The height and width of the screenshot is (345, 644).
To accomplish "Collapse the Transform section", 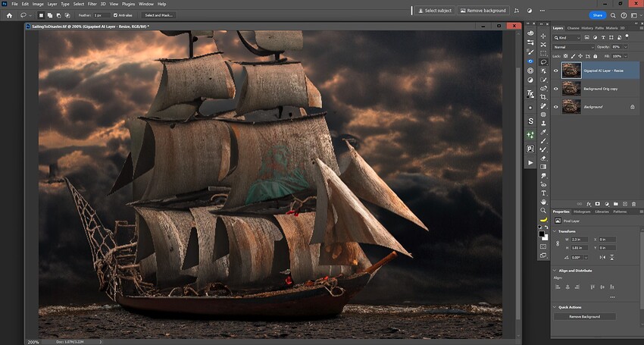I will click(555, 231).
